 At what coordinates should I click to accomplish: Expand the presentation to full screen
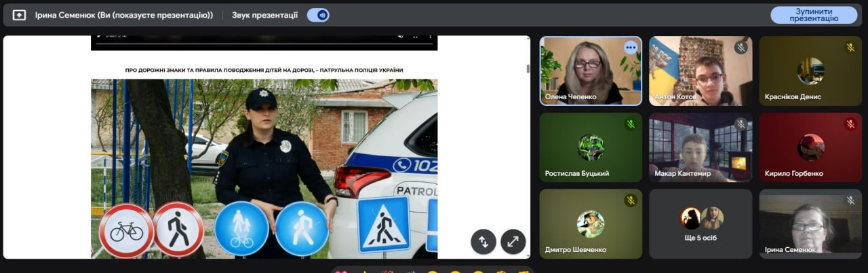pos(513,241)
